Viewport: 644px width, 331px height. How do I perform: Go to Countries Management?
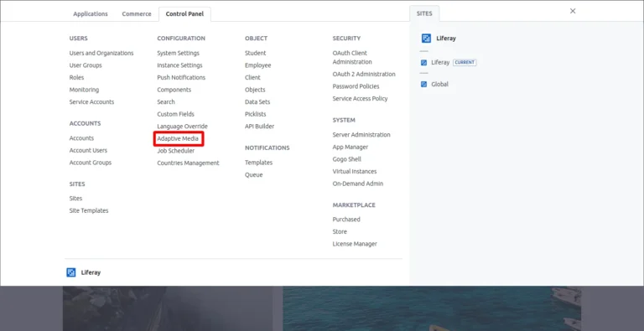(x=188, y=163)
